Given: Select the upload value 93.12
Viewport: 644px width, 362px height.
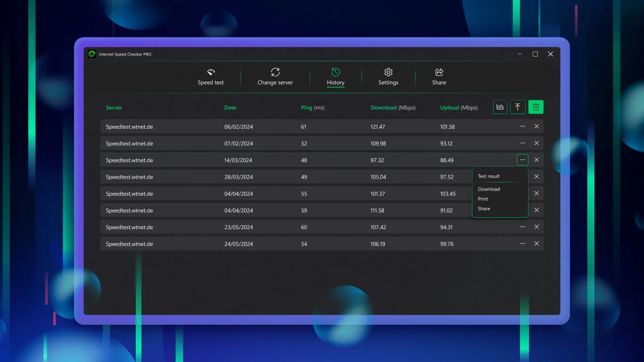Looking at the screenshot, I should coord(446,144).
